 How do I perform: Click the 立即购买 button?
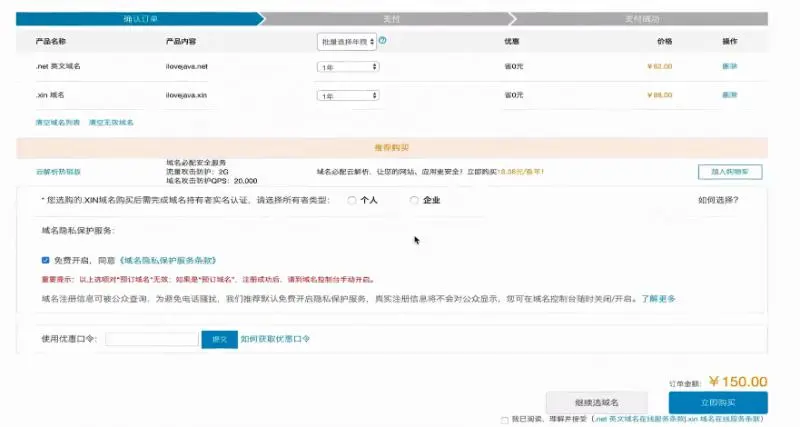(x=718, y=403)
